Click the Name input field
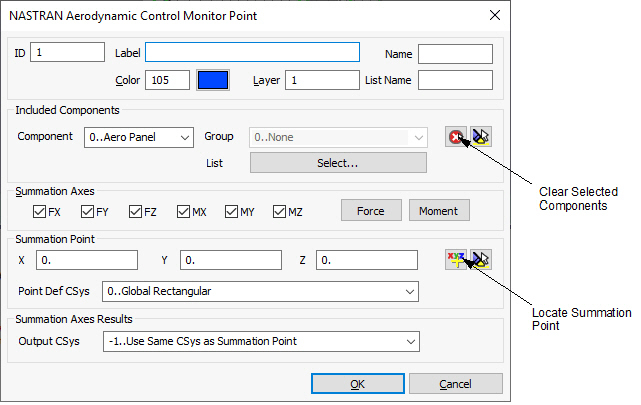Image resolution: width=641 pixels, height=405 pixels. coord(455,54)
